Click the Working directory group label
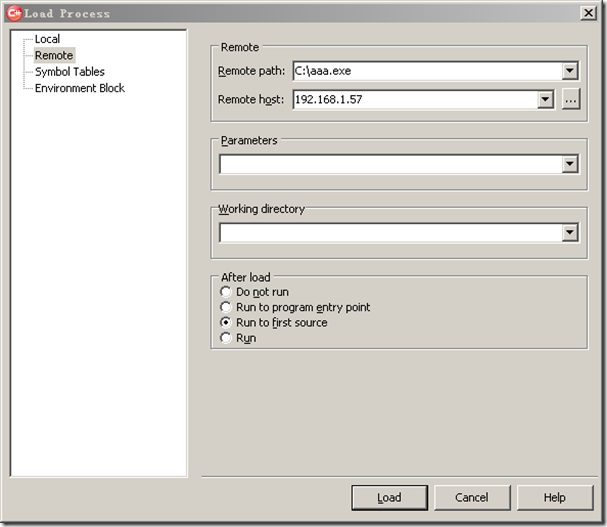Screen dimensions: 607x527 pyautogui.click(x=261, y=209)
